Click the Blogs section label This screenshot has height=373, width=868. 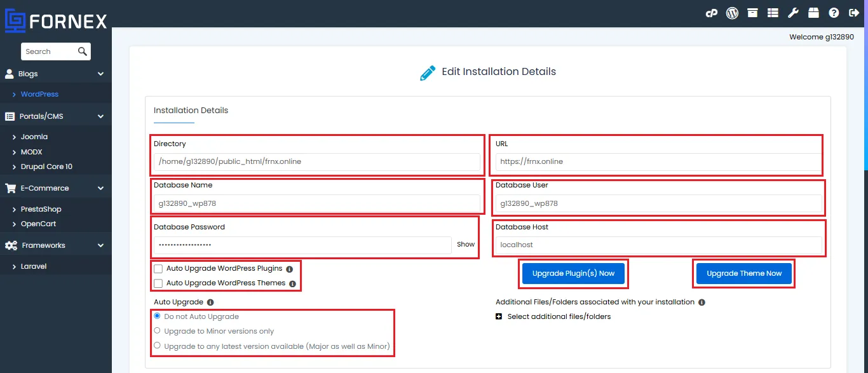(x=28, y=74)
